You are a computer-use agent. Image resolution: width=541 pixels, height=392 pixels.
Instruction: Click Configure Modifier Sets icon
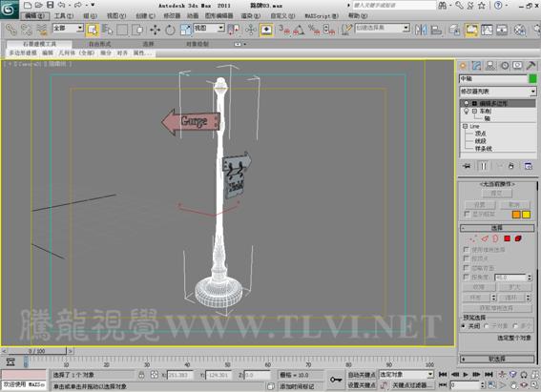tap(529, 166)
